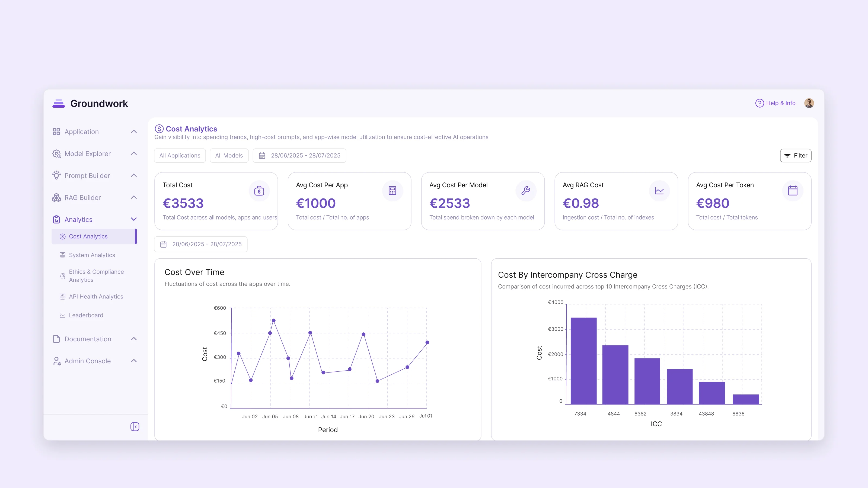This screenshot has height=488, width=868.
Task: Click the 7334 bar in ICC chart
Action: click(584, 361)
